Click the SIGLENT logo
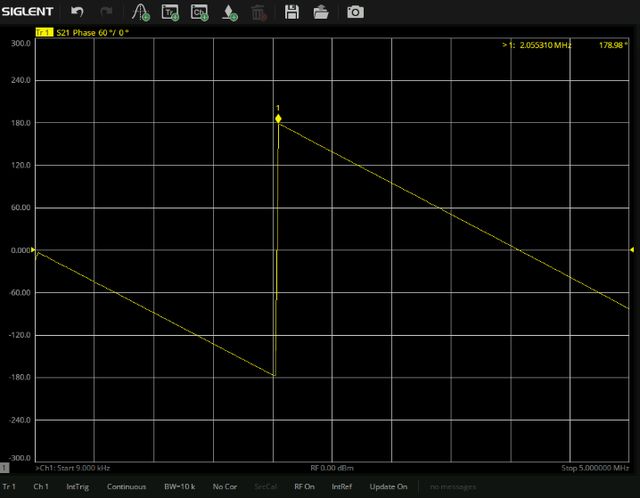Screen dimensions: 640x498 [x=27, y=11]
